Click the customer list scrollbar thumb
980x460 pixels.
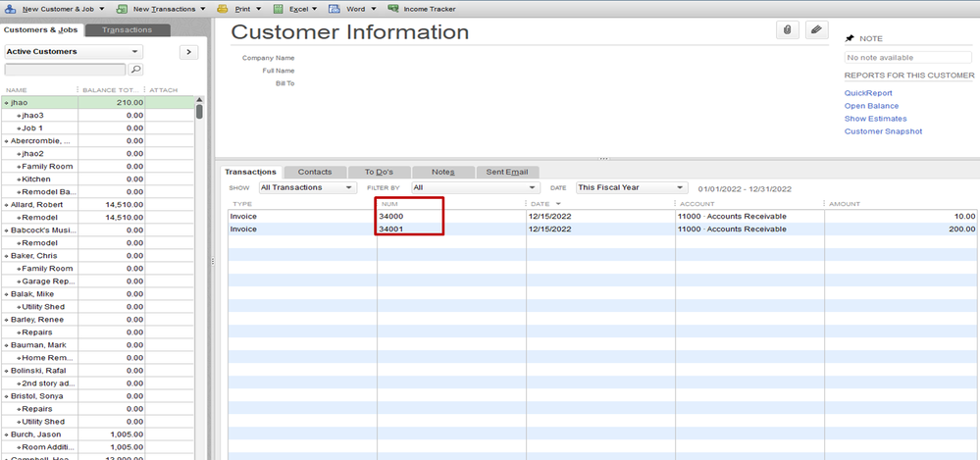(199, 111)
